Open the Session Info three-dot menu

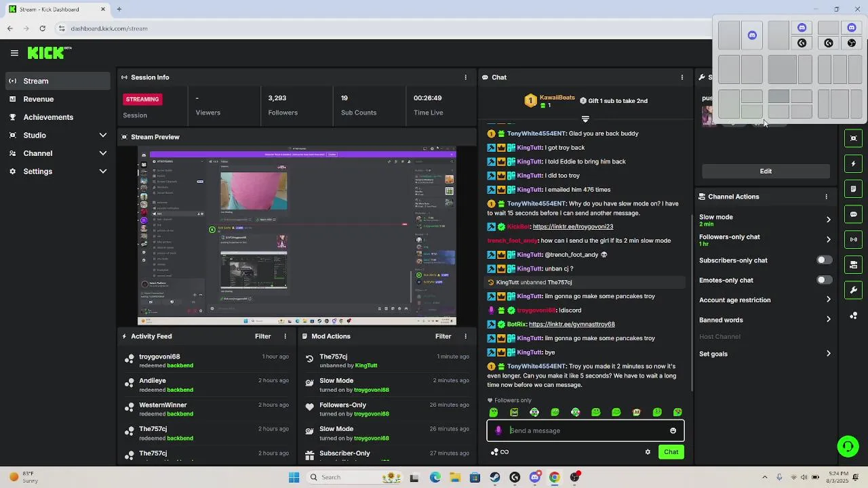[x=465, y=77]
